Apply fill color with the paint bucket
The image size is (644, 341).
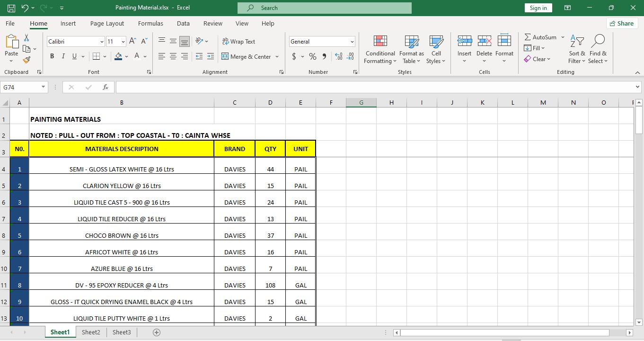click(118, 56)
